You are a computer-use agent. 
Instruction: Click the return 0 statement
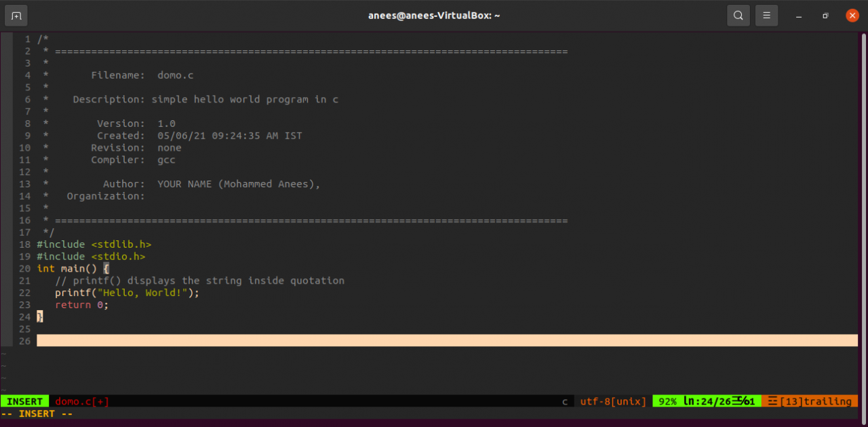click(81, 305)
